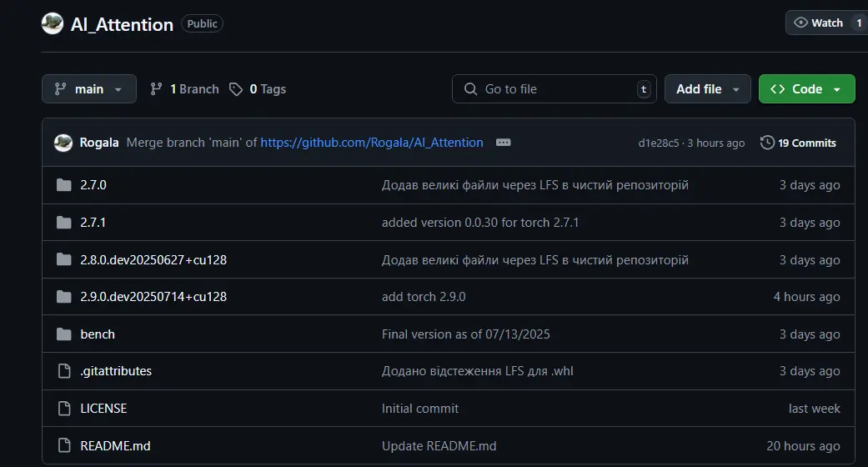
Task: Open the 1 Branch link
Action: click(184, 88)
